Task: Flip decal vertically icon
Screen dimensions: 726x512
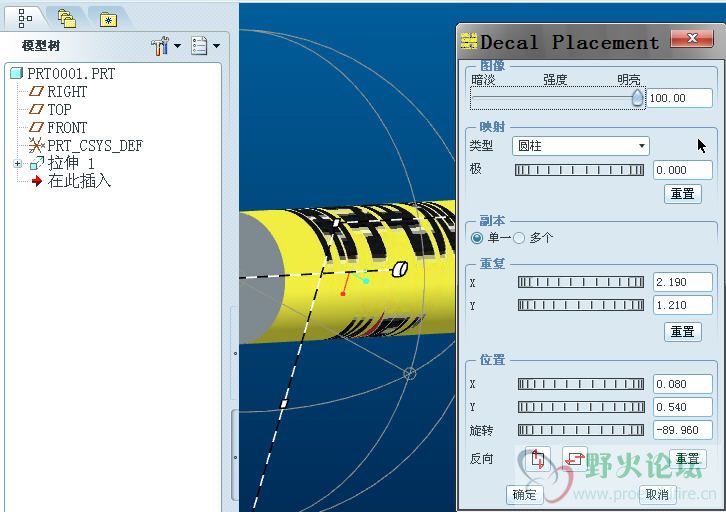Action: pyautogui.click(x=537, y=459)
